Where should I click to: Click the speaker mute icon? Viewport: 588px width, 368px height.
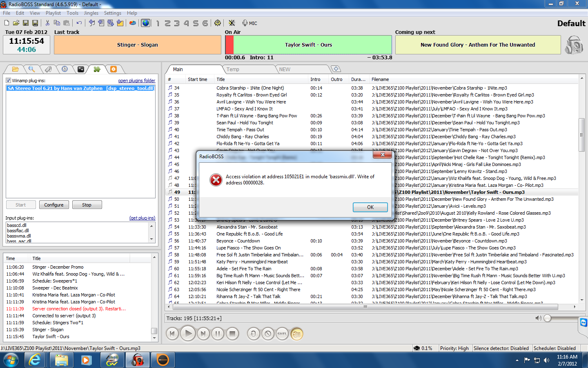point(538,318)
